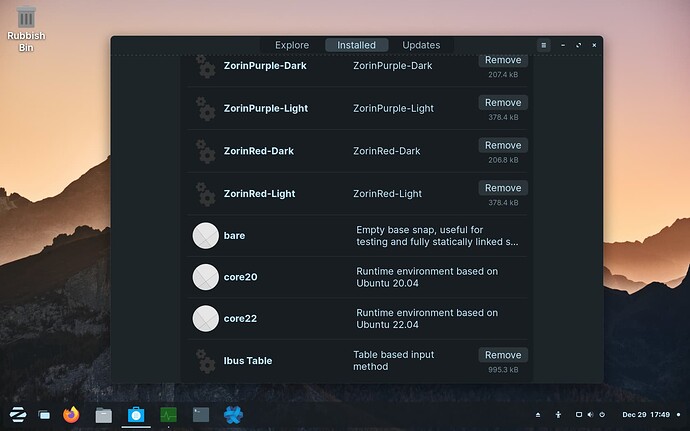Remove the ZorinPurple-Light theme
This screenshot has height=431, width=690.
click(x=503, y=103)
